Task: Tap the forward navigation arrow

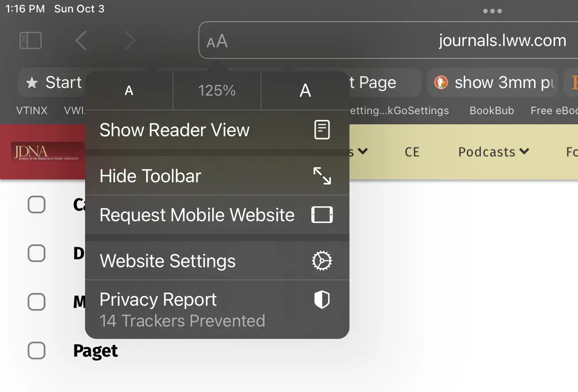Action: [129, 41]
